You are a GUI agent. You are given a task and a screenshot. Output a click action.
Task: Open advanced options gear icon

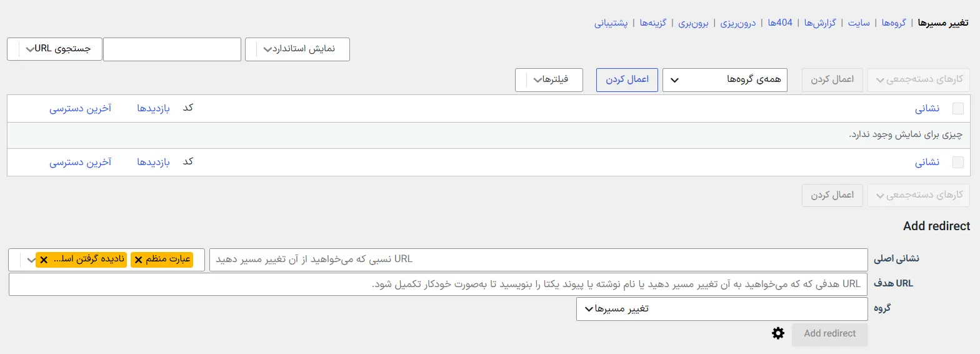pos(778,333)
